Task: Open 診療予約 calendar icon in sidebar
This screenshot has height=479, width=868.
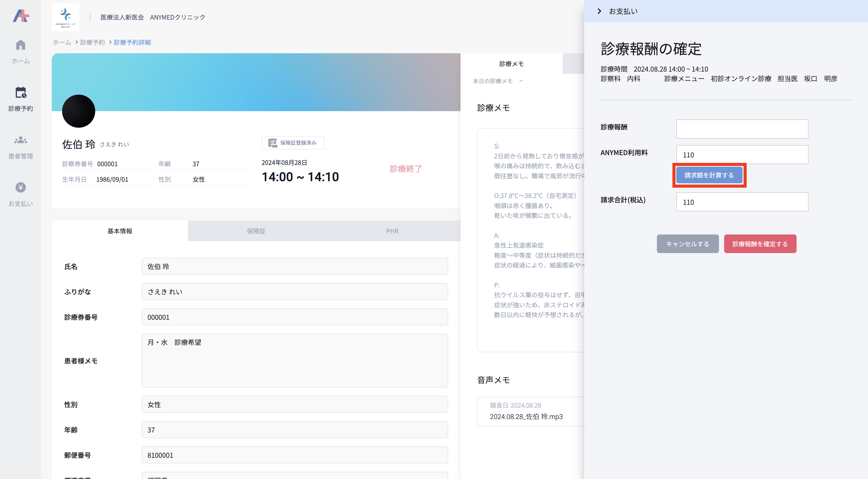Action: click(x=20, y=93)
